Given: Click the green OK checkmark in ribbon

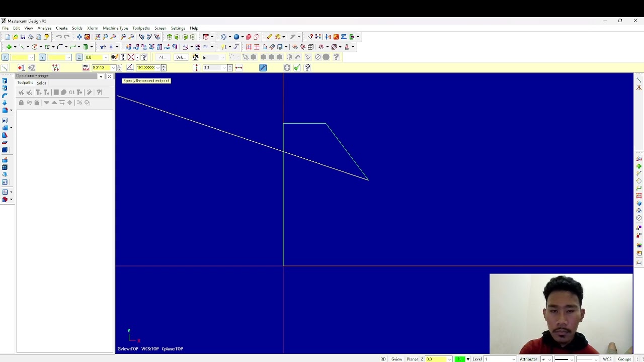Looking at the screenshot, I should coord(297,68).
